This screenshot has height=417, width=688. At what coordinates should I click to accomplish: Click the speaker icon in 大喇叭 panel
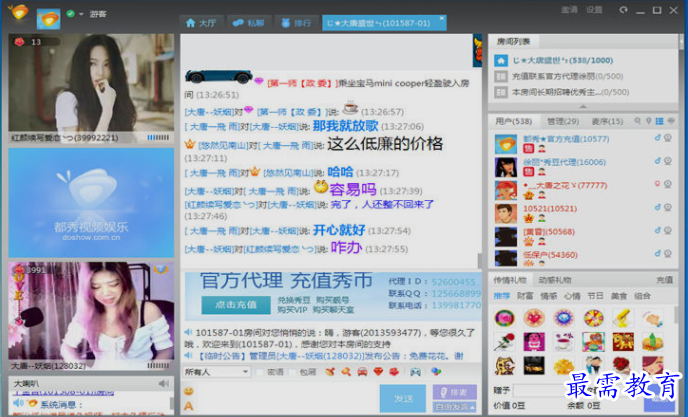pyautogui.click(x=163, y=384)
